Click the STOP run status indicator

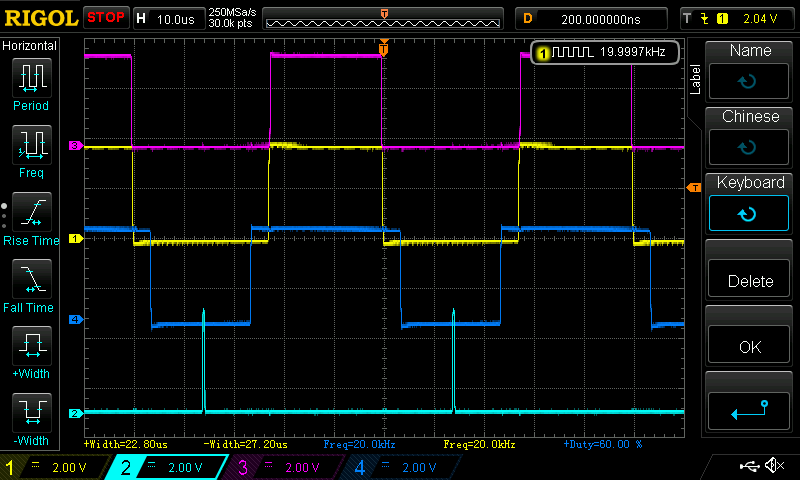pos(106,18)
